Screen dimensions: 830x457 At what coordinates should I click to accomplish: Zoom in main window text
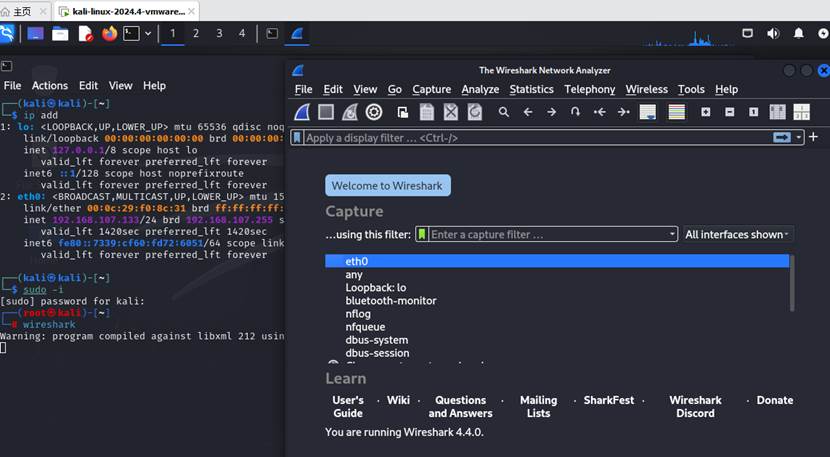coord(706,112)
